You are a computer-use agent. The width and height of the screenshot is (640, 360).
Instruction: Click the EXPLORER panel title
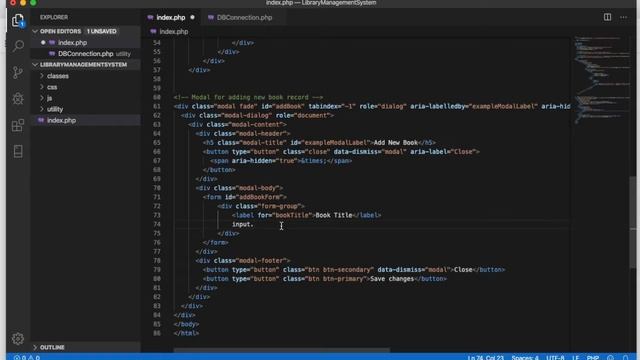click(x=54, y=17)
